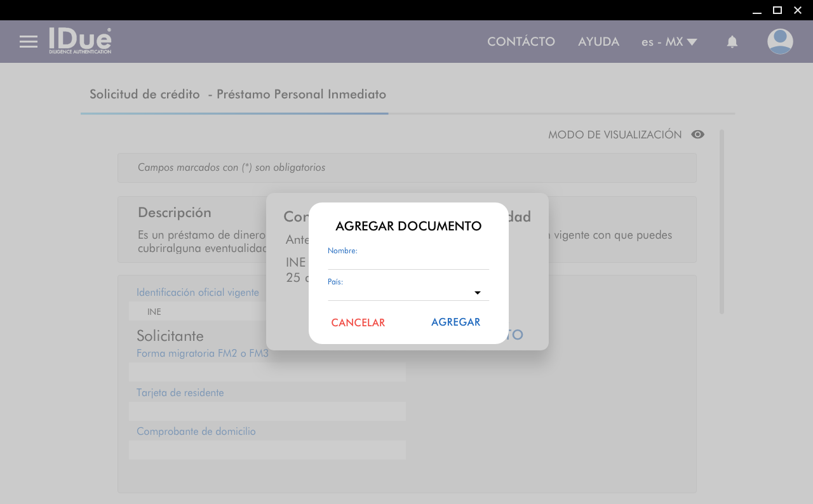Viewport: 813px width, 504px height.
Task: Click the IDue logo
Action: click(80, 41)
